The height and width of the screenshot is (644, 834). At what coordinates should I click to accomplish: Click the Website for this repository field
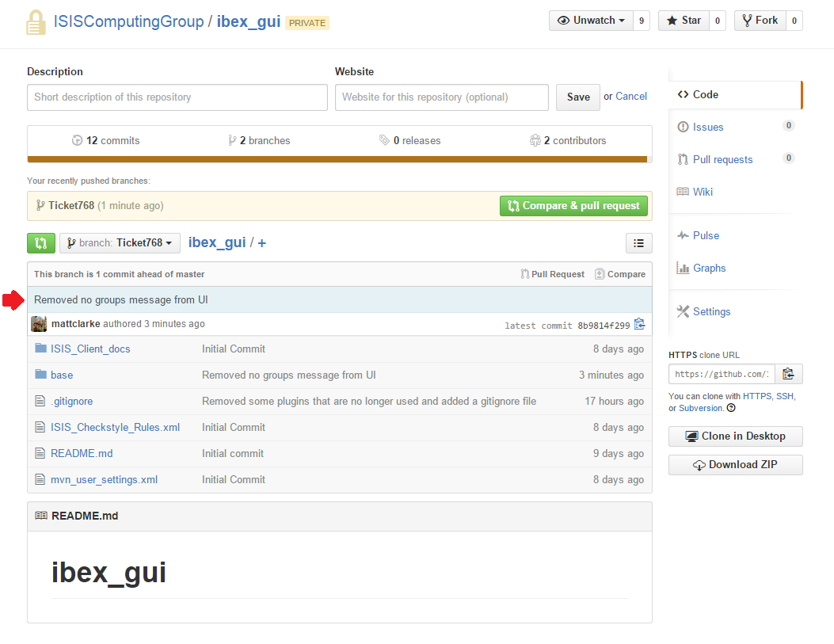(x=441, y=97)
